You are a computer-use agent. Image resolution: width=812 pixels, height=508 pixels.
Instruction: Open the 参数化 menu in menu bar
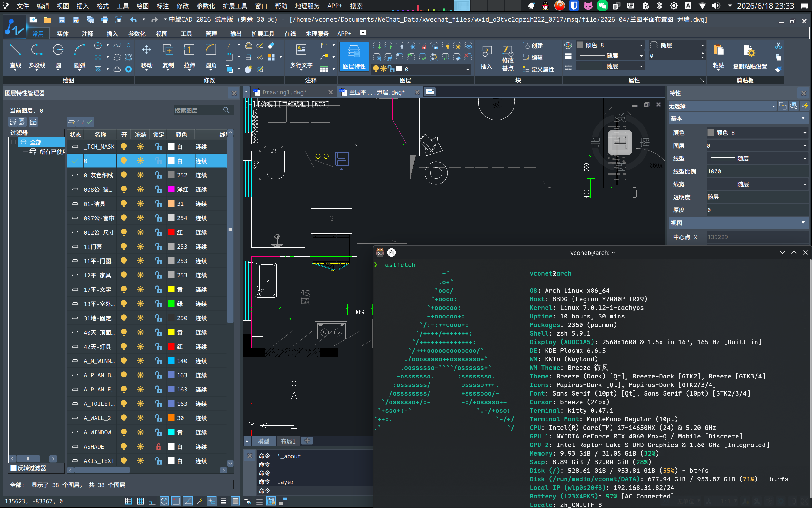pos(205,6)
